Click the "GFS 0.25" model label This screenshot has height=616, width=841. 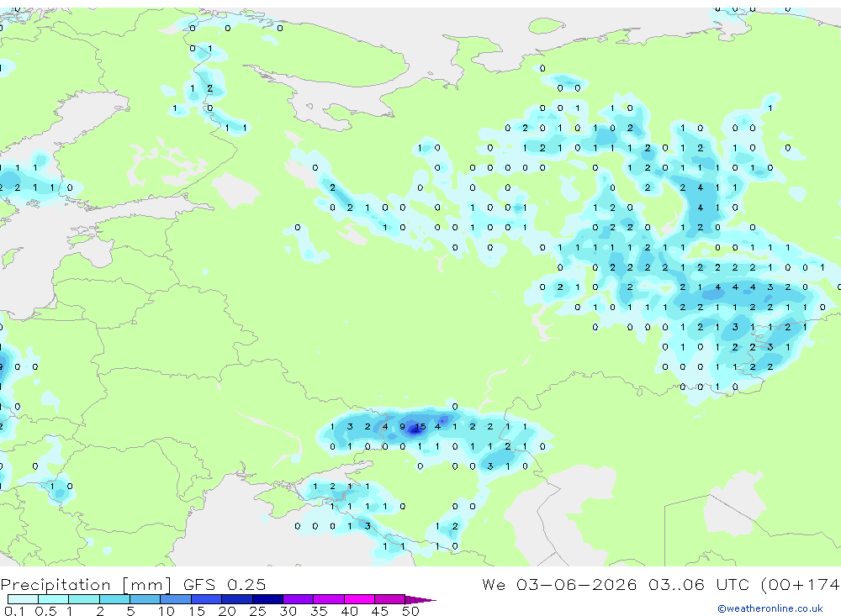coord(225,584)
